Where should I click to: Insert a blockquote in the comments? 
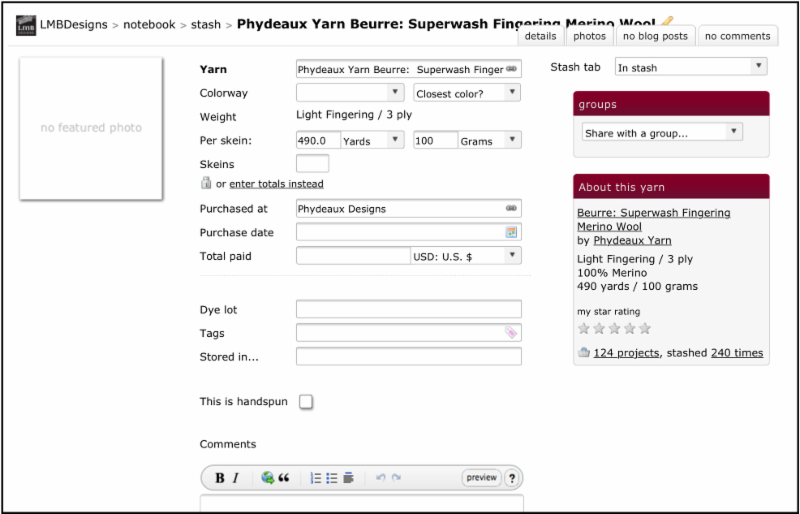pyautogui.click(x=284, y=478)
